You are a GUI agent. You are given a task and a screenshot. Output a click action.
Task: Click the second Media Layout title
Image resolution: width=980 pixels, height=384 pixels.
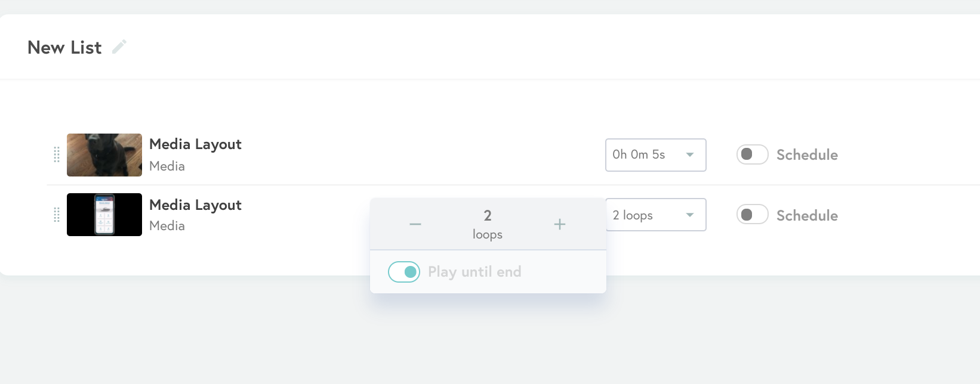(195, 205)
